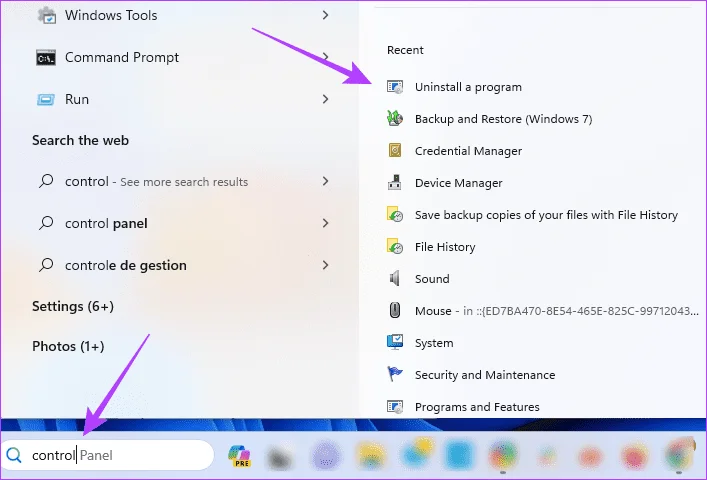Screen dimensions: 707x480
Task: Open the Photos (1+) category
Action: 68,346
